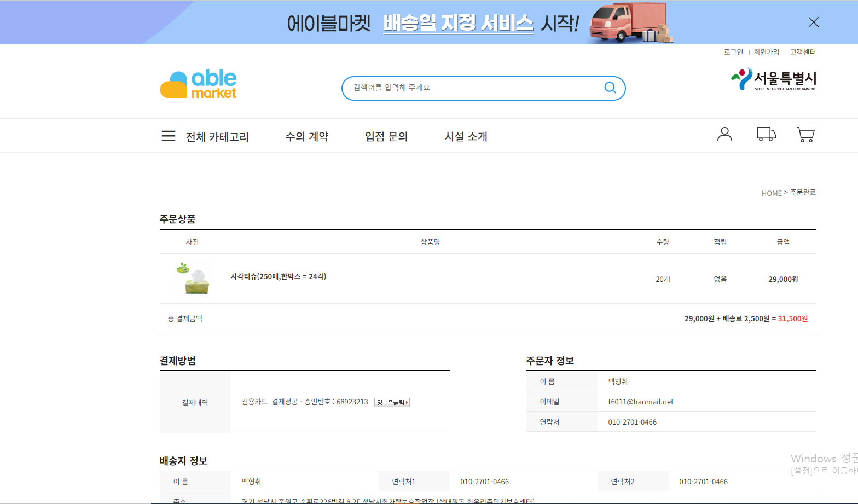Viewport: 858px width, 504px height.
Task: Close the top promotional banner
Action: (x=813, y=22)
